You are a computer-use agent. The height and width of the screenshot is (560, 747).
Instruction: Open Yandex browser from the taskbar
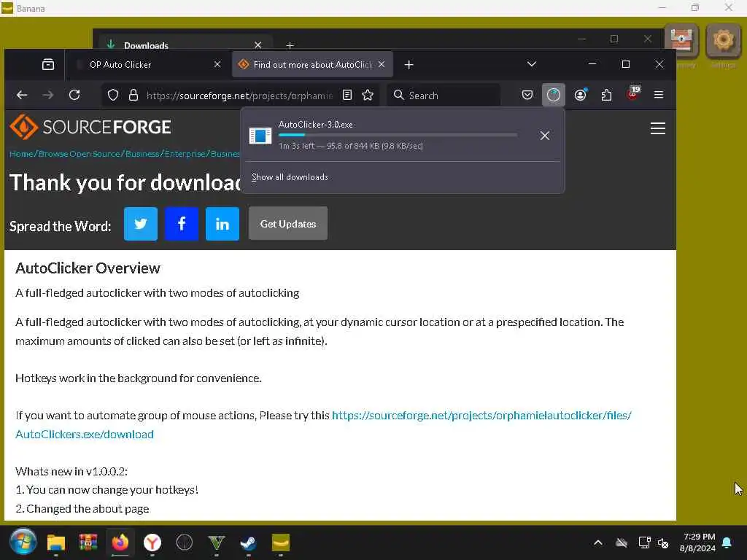[x=152, y=542]
